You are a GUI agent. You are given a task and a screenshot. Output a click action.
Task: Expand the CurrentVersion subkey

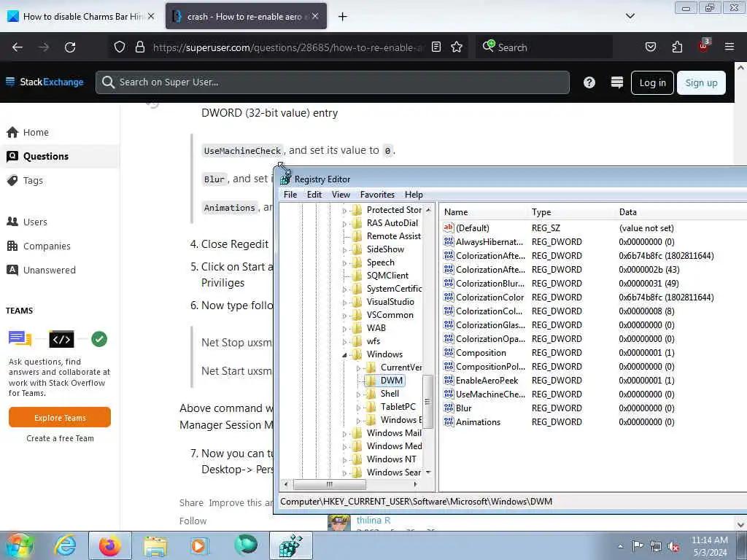pyautogui.click(x=358, y=367)
